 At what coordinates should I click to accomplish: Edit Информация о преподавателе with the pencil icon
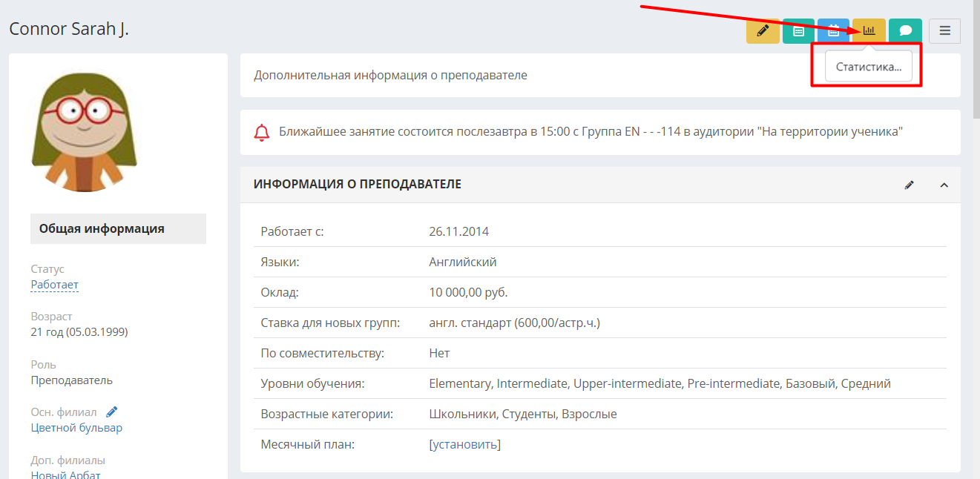(910, 185)
